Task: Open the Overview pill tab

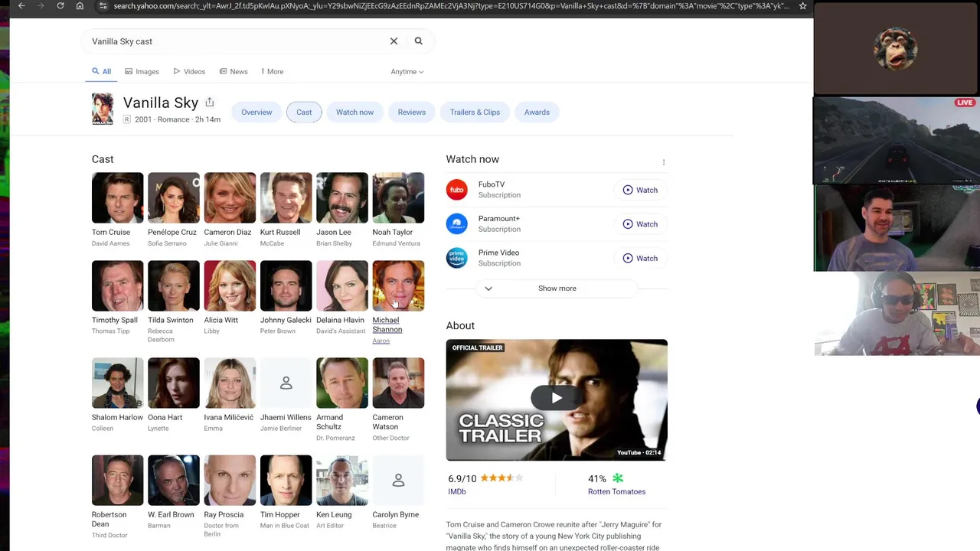Action: pyautogui.click(x=256, y=112)
